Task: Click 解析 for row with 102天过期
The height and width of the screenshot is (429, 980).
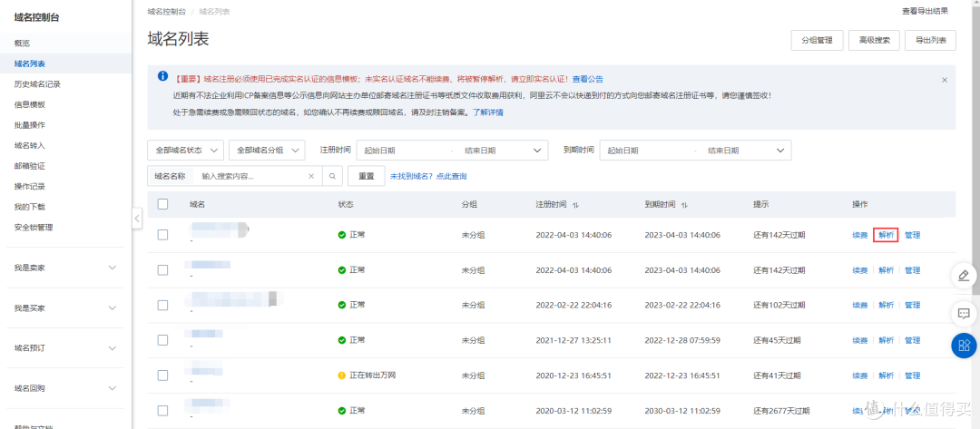Action: point(887,305)
